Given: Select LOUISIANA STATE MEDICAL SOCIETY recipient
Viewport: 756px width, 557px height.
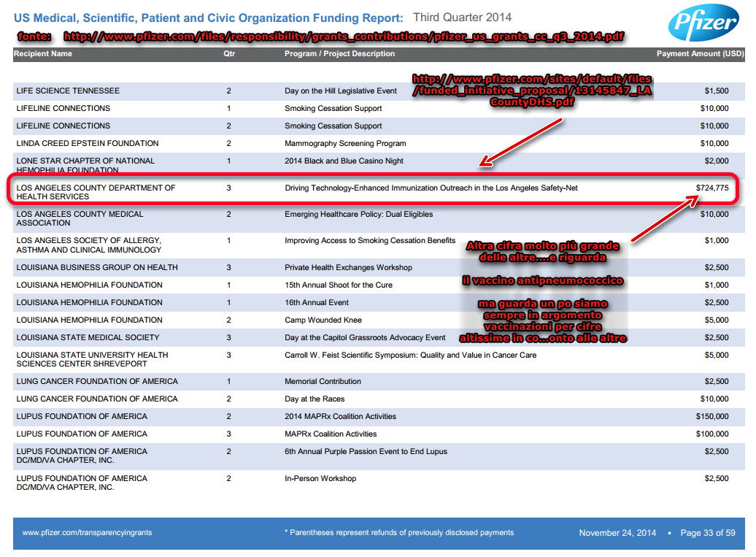Looking at the screenshot, I should (x=88, y=337).
